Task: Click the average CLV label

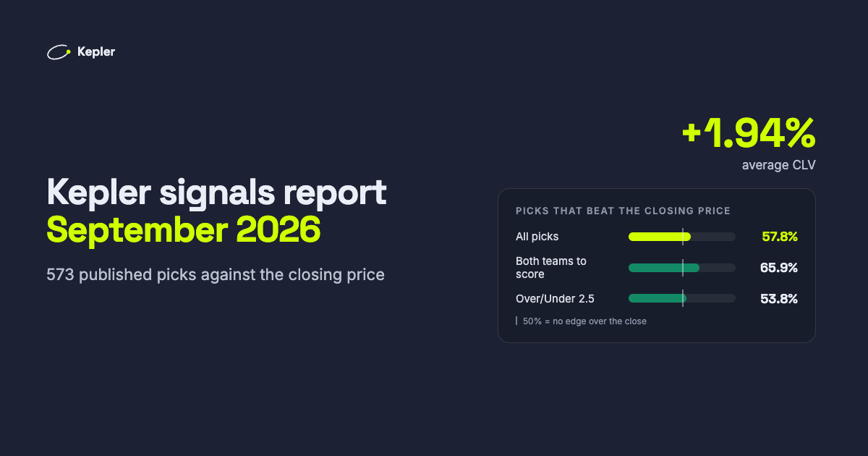Action: 779,165
